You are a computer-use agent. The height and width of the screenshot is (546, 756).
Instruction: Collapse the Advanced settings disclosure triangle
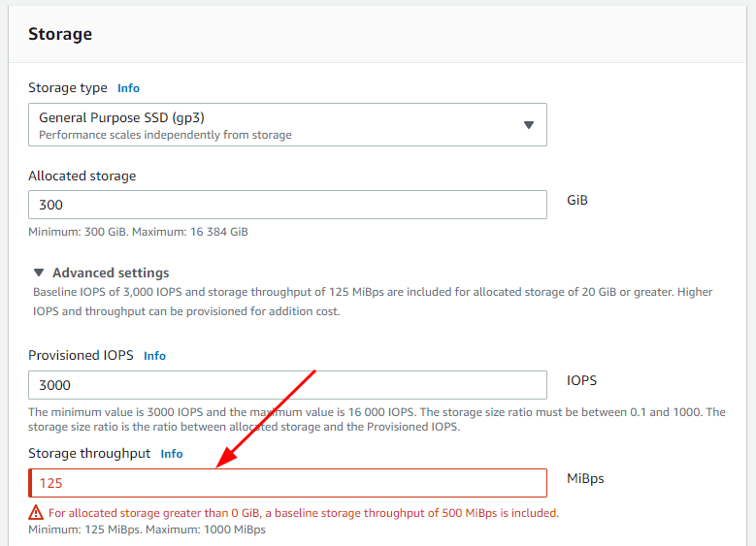coord(39,273)
